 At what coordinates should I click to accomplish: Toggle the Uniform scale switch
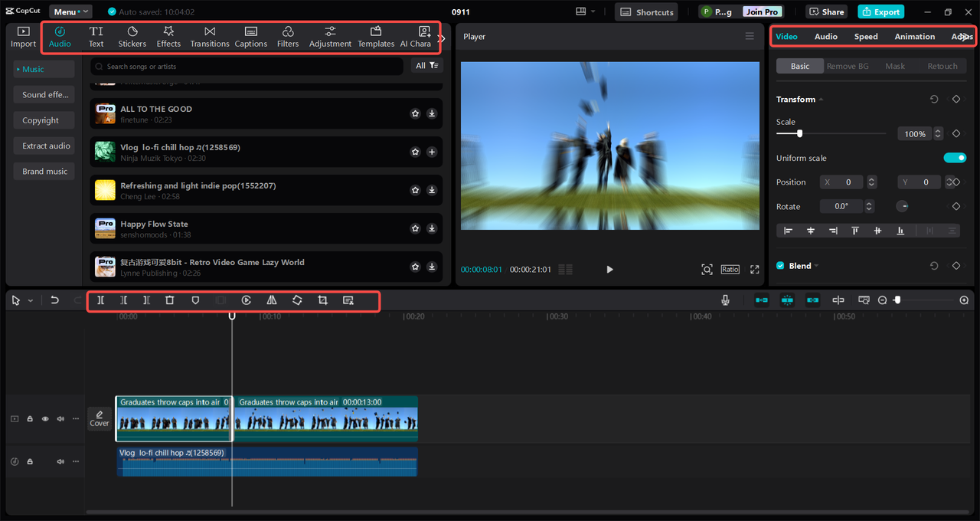(955, 158)
